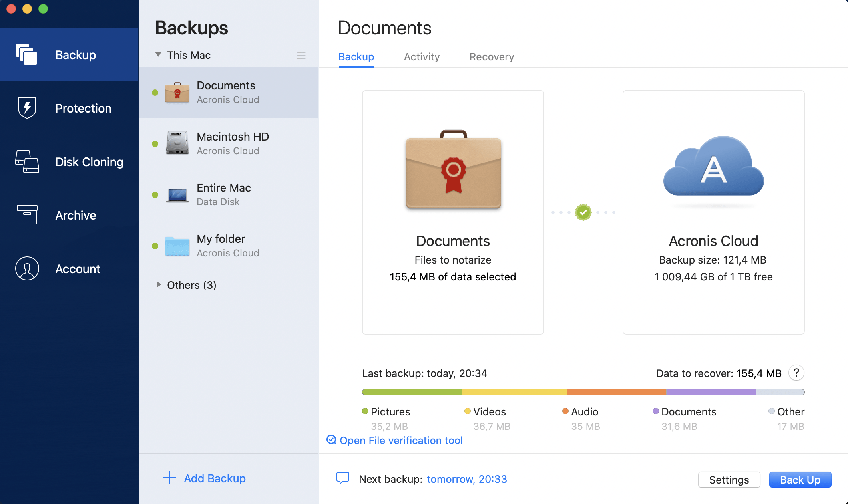The image size is (848, 504).
Task: Click the question mark help icon
Action: (x=796, y=373)
